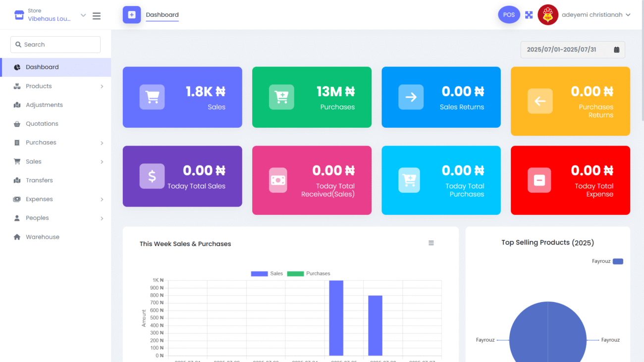Expand the Products sidebar submenu
The height and width of the screenshot is (362, 644).
tap(58, 86)
